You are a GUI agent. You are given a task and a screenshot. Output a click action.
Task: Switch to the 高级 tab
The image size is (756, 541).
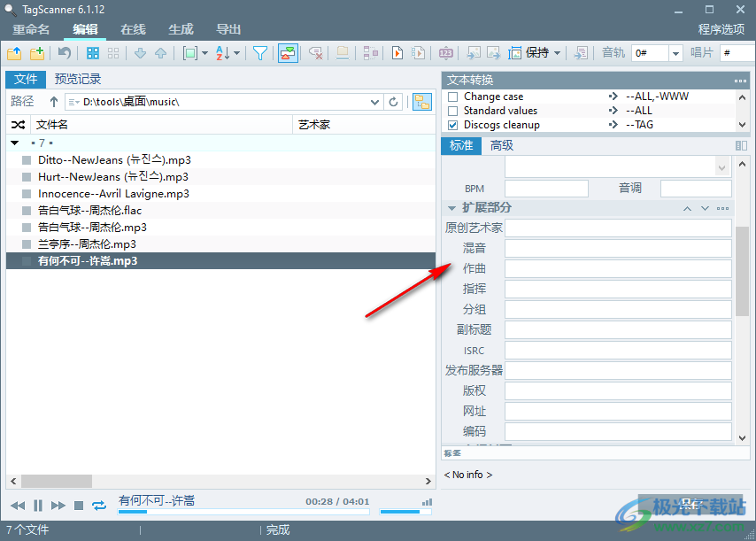(504, 145)
